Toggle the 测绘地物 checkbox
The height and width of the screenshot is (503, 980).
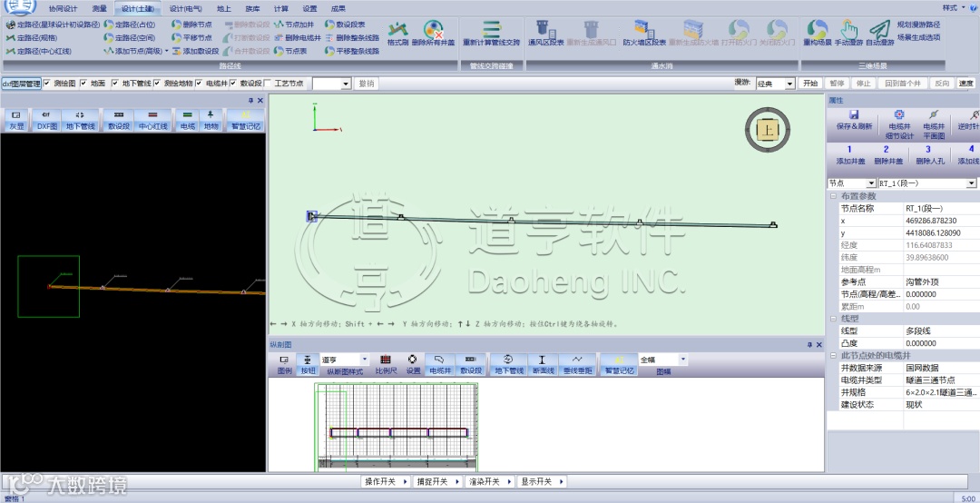[158, 84]
